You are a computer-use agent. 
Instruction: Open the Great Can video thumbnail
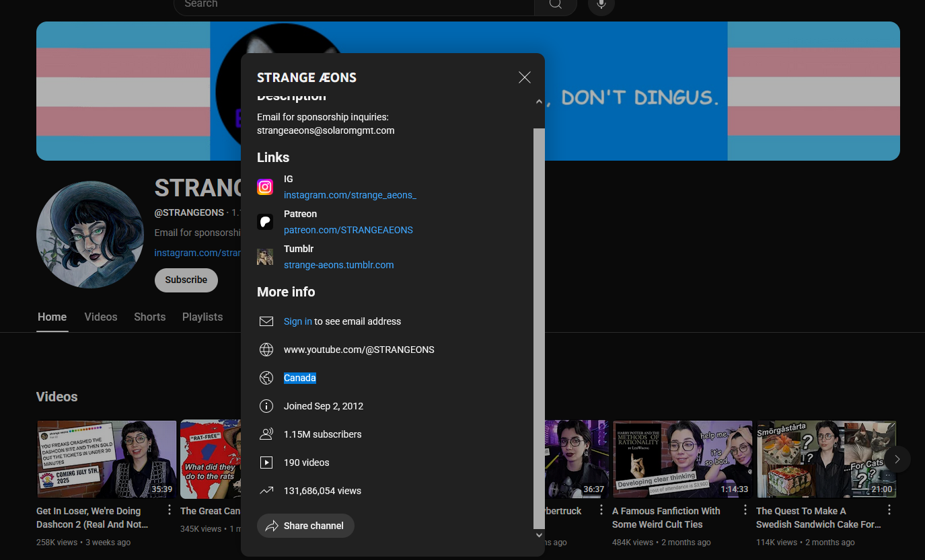click(x=211, y=459)
